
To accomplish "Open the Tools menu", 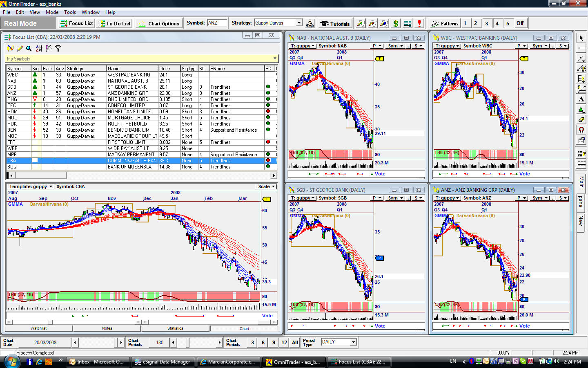I will point(70,12).
